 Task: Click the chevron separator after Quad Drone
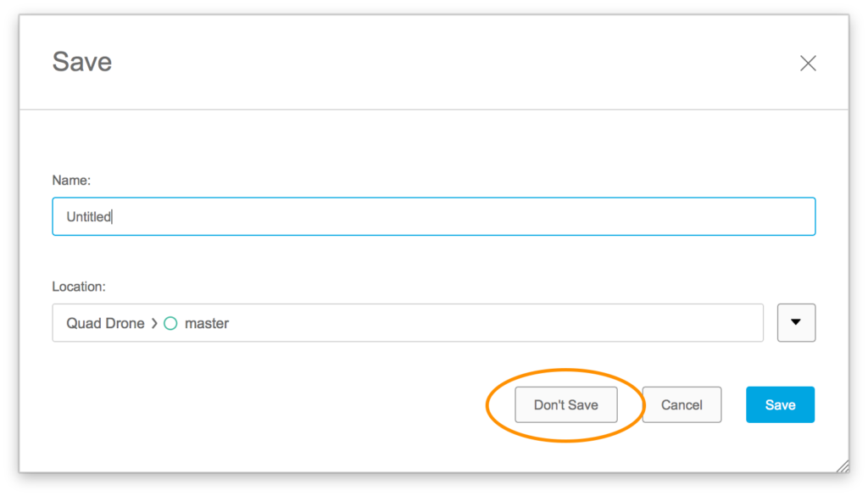tap(153, 323)
